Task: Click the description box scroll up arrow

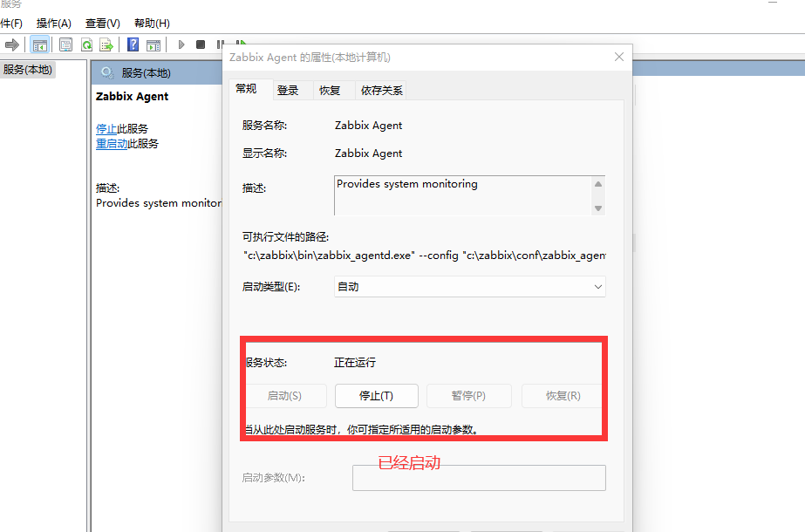Action: 598,184
